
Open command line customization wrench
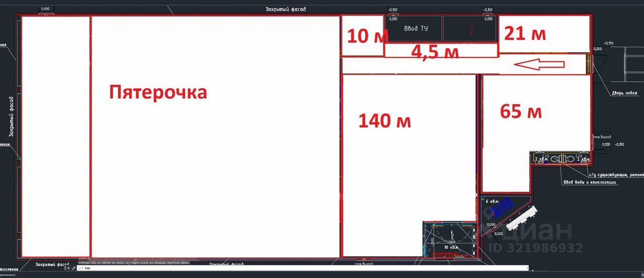tap(73, 268)
